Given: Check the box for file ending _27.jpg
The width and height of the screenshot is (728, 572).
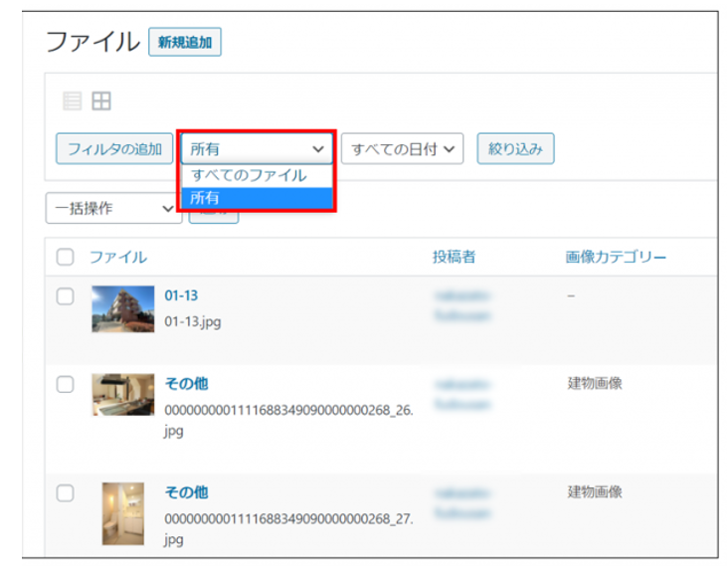Looking at the screenshot, I should click(66, 493).
